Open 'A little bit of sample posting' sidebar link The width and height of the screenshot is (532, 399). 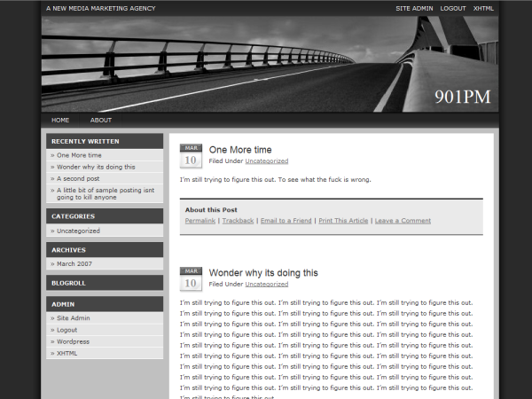click(x=105, y=193)
